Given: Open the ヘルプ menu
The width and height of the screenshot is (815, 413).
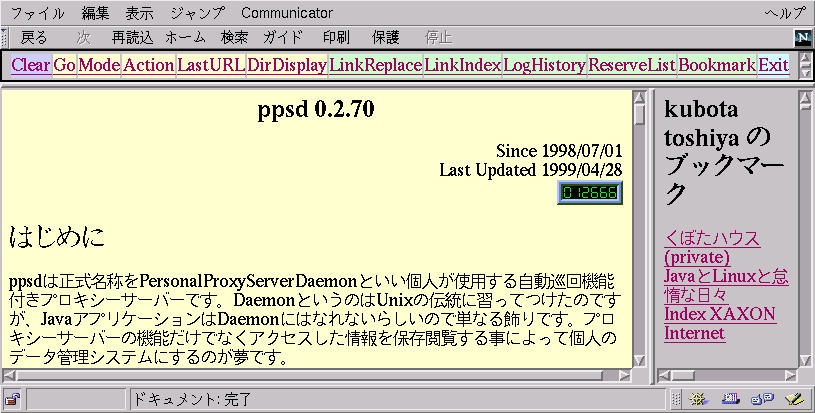Looking at the screenshot, I should [785, 13].
